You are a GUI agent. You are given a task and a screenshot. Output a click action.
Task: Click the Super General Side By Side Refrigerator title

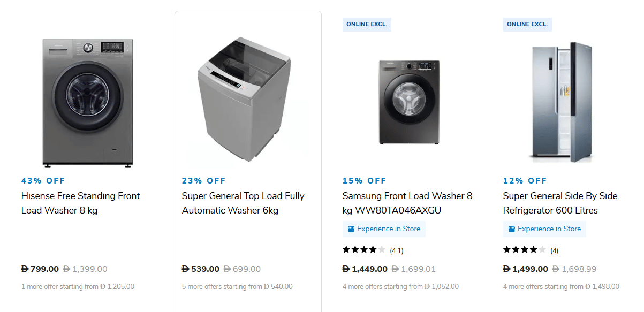[560, 203]
